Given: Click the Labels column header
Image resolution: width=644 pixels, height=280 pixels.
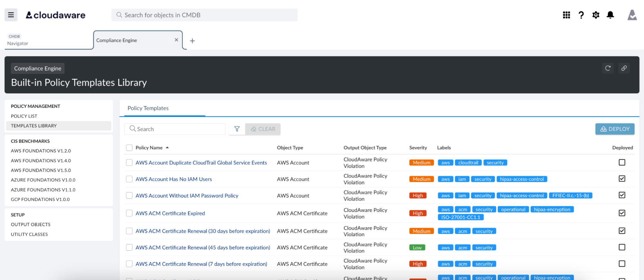Looking at the screenshot, I should point(444,148).
